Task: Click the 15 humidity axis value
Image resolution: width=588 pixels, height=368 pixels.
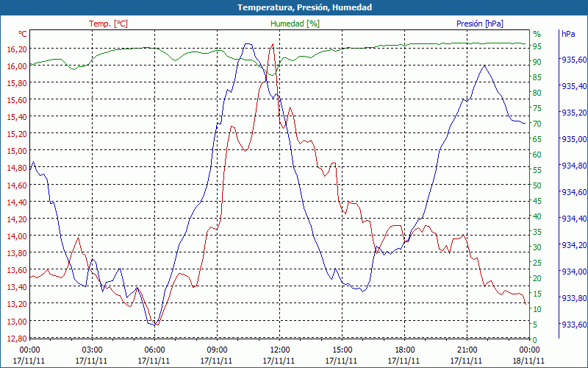Action: pos(537,294)
